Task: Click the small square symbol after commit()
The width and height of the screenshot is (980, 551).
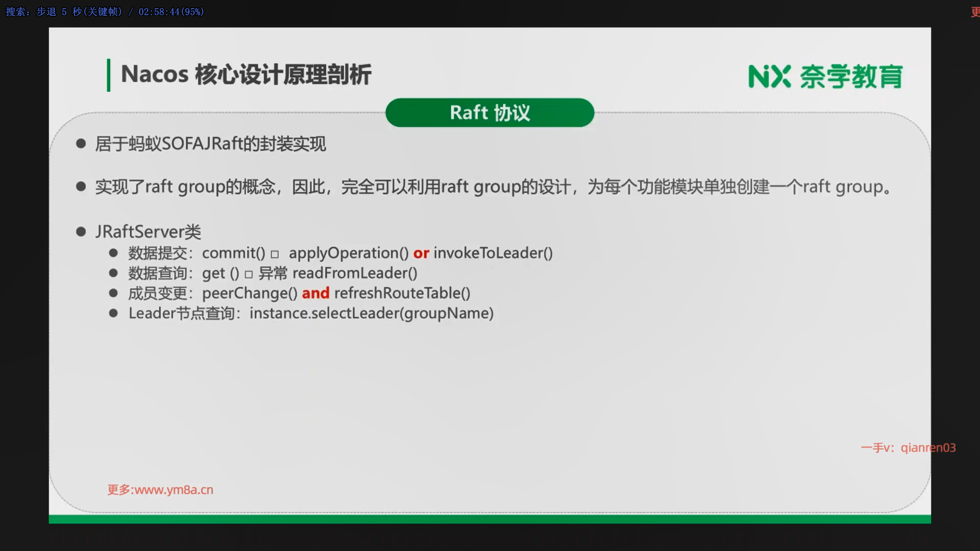Action: (275, 254)
